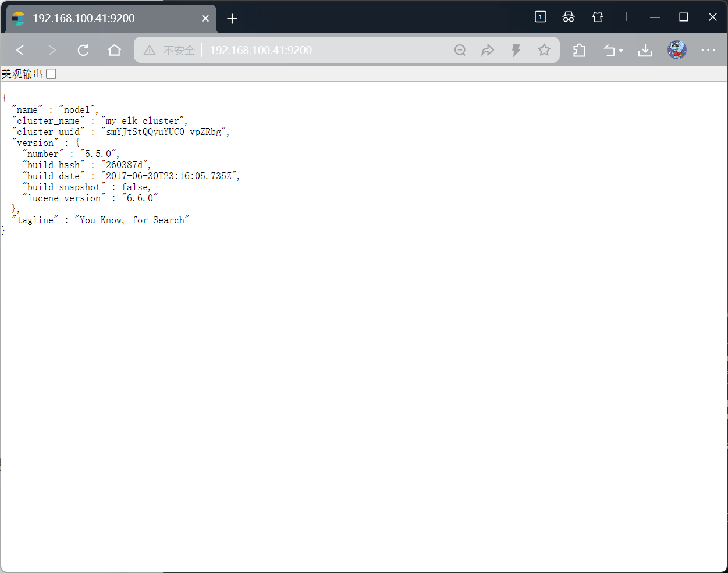Click the "cluster_name" key text

click(x=48, y=121)
